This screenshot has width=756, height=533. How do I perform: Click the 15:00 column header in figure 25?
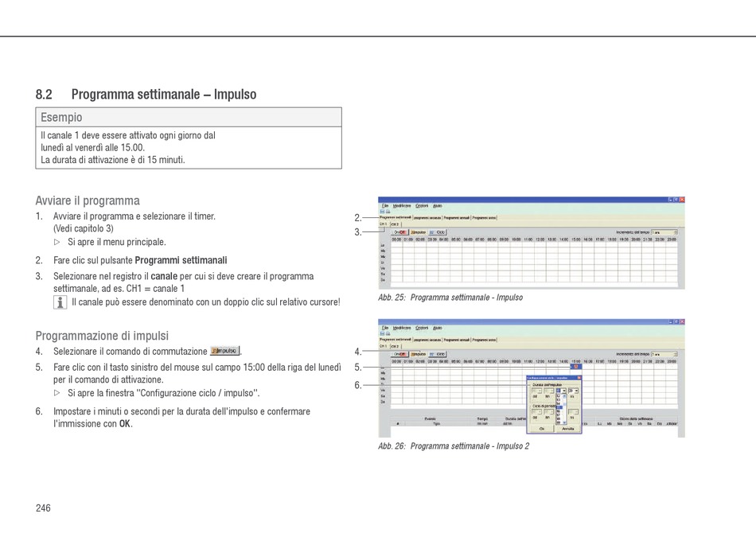(575, 239)
